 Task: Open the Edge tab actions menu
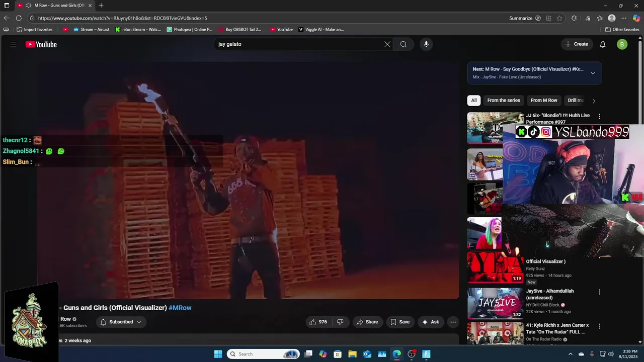tap(7, 6)
